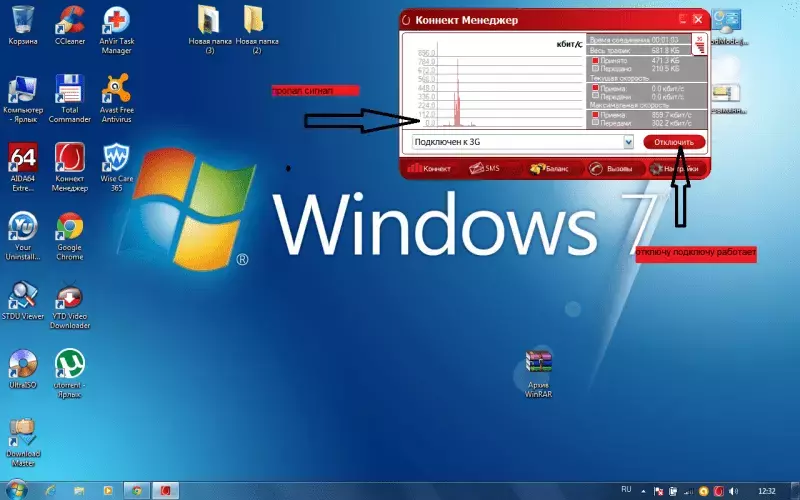Open the Новая папка (2) folder
Screen dimensions: 800x500
point(257,30)
